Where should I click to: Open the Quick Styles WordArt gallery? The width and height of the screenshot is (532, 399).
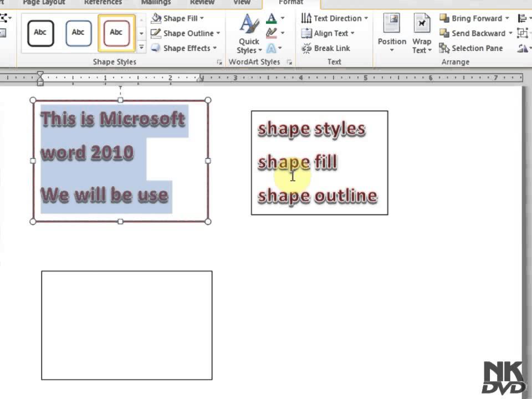pyautogui.click(x=249, y=34)
